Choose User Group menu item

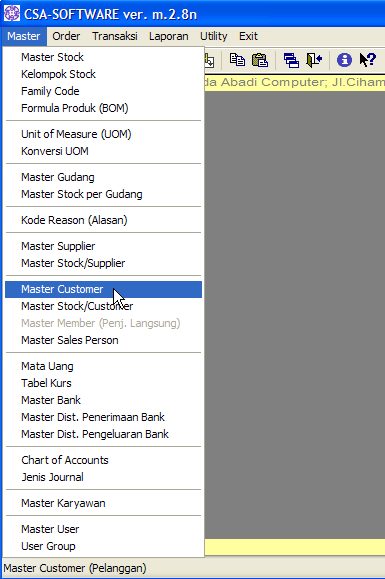(x=103, y=546)
